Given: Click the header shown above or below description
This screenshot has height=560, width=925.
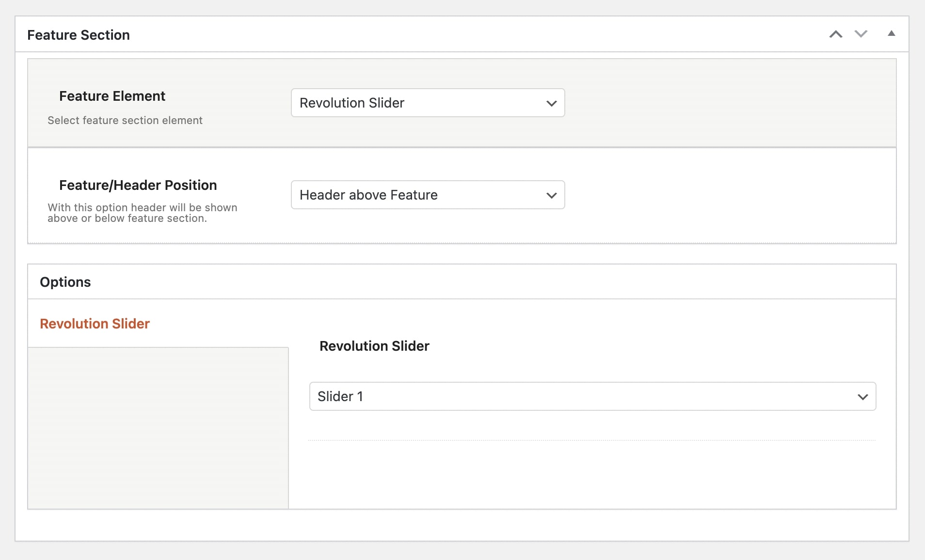Looking at the screenshot, I should 142,213.
